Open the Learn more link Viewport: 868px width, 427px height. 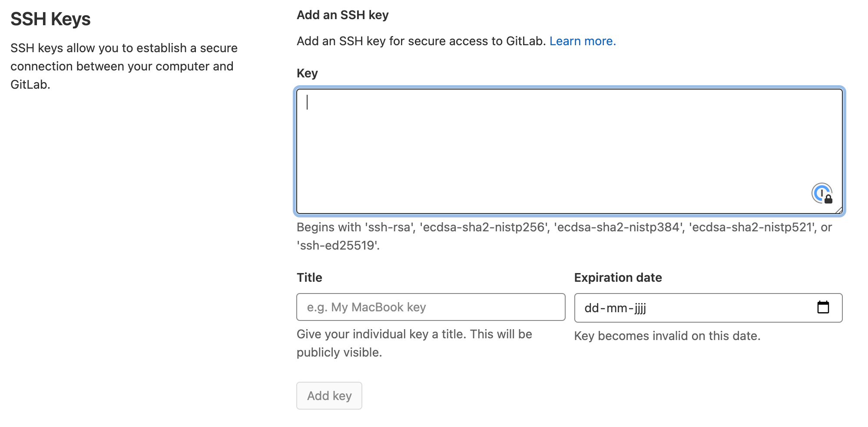point(583,41)
